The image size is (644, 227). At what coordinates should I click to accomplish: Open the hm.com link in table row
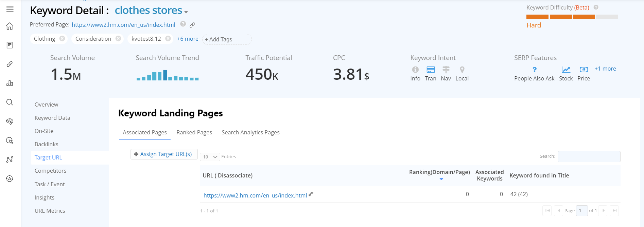pos(255,195)
